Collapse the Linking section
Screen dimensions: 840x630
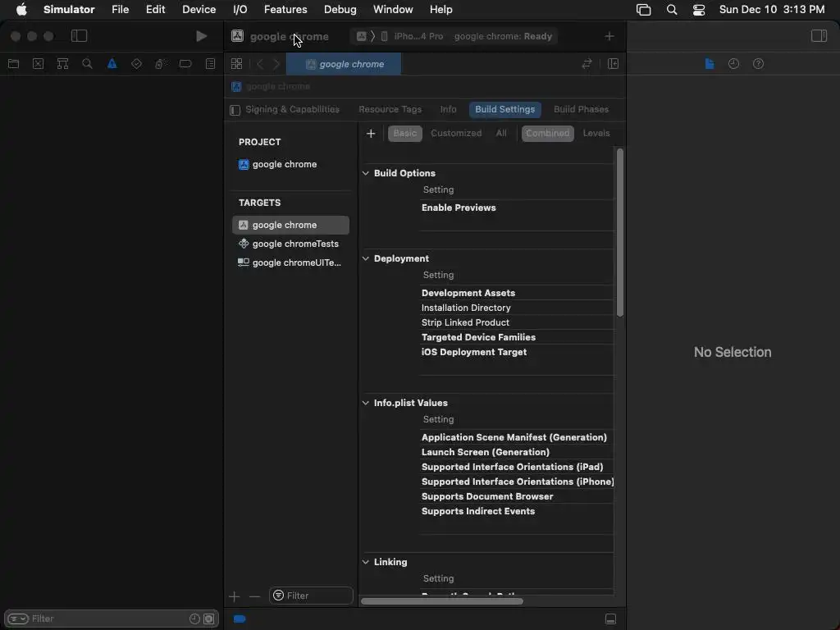(365, 562)
